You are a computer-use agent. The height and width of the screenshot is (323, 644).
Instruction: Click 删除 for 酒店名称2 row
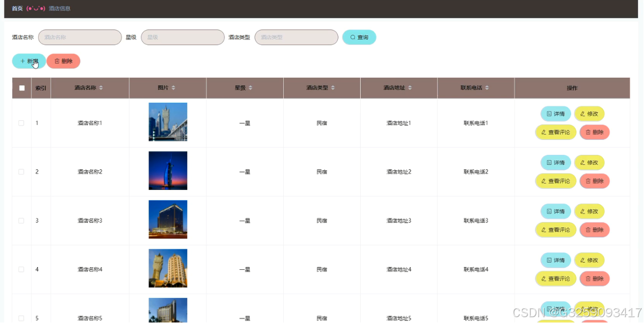tap(595, 181)
